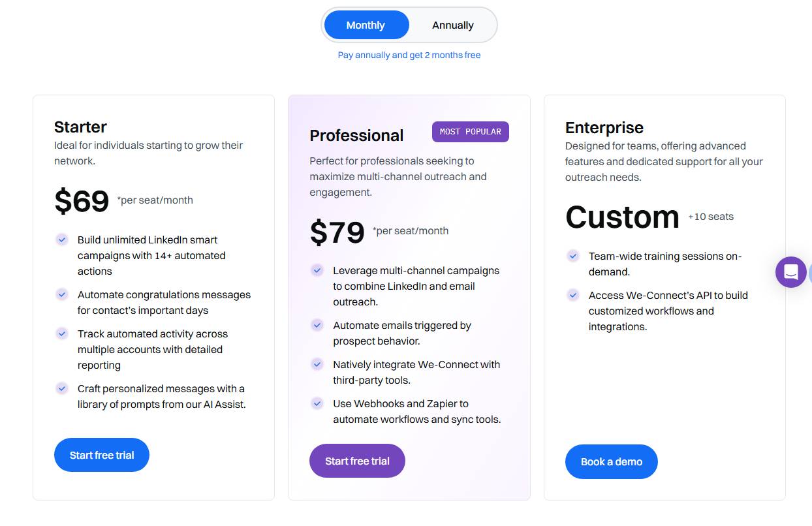Book a demo for the Enterprise plan
The width and height of the screenshot is (812, 526).
[x=611, y=461]
